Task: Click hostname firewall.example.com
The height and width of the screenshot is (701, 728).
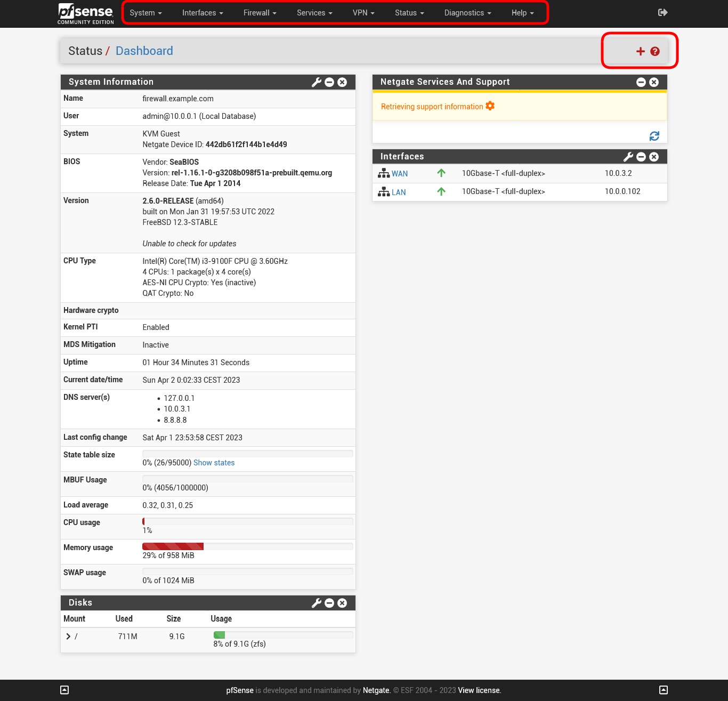Action: pyautogui.click(x=178, y=99)
